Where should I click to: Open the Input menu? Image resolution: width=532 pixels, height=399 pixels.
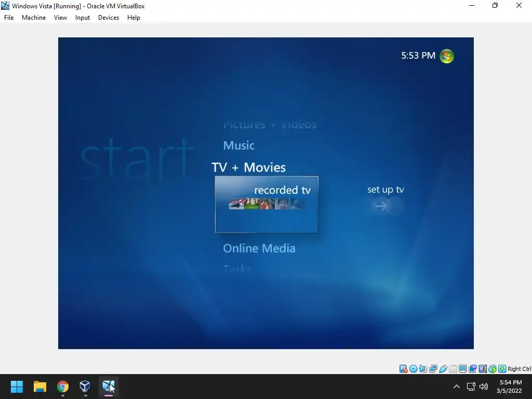click(x=83, y=18)
